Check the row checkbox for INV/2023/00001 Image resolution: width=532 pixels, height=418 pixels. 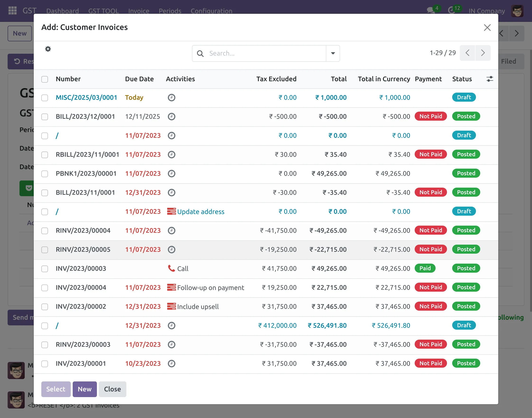(x=45, y=364)
